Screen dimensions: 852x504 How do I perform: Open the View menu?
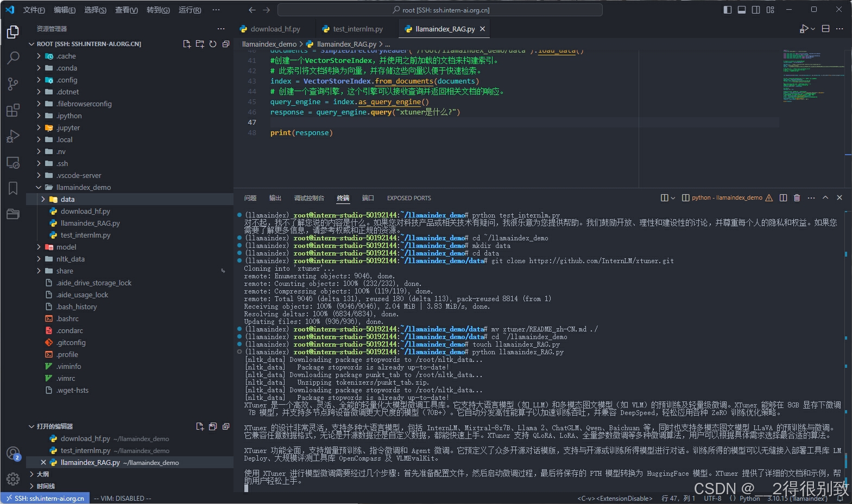click(x=127, y=10)
